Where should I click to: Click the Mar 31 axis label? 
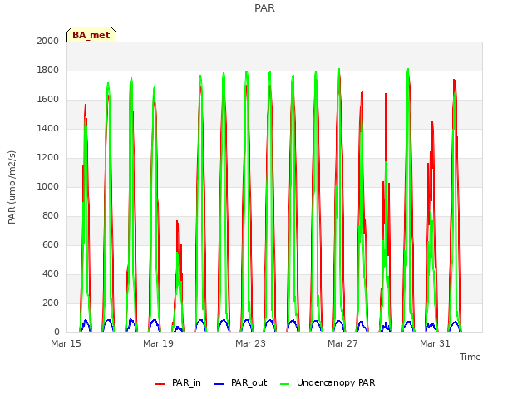[435, 343]
